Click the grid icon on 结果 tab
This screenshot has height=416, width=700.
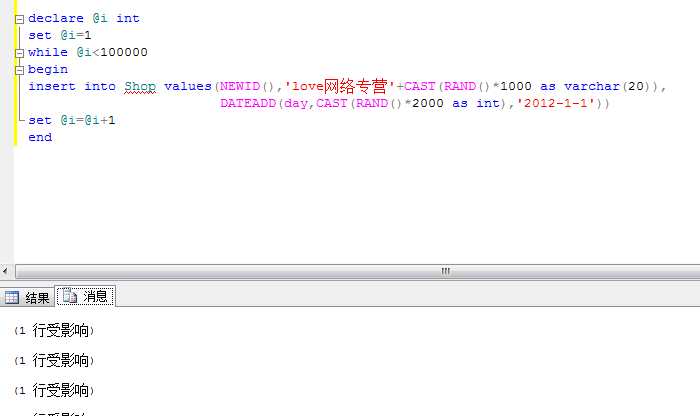coord(12,297)
